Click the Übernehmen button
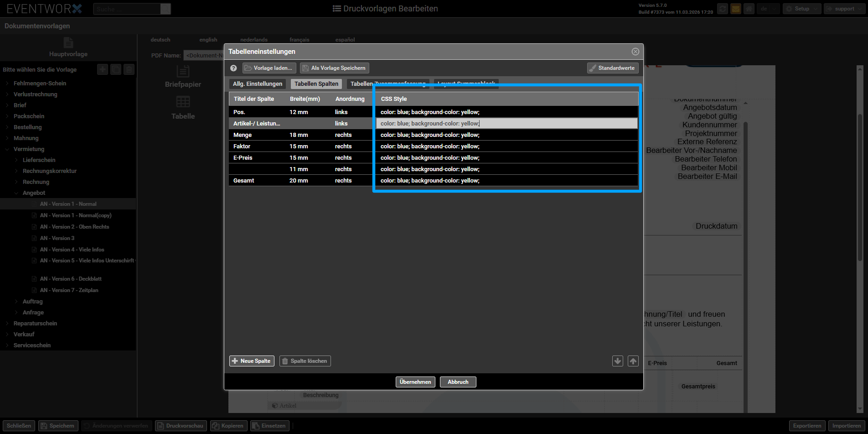The width and height of the screenshot is (868, 434). pyautogui.click(x=415, y=382)
